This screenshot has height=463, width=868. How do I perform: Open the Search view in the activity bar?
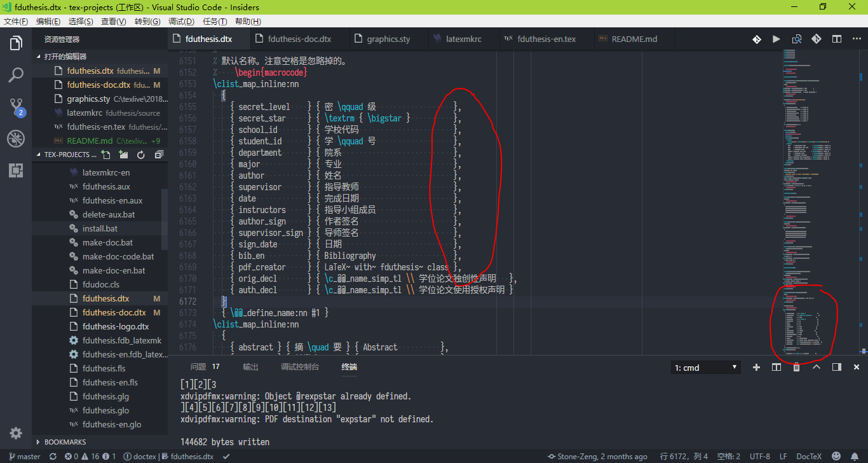pyautogui.click(x=16, y=74)
